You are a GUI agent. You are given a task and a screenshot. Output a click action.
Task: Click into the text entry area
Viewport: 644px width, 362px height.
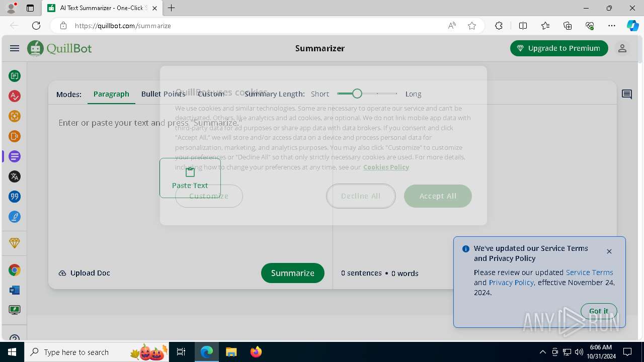click(190, 181)
